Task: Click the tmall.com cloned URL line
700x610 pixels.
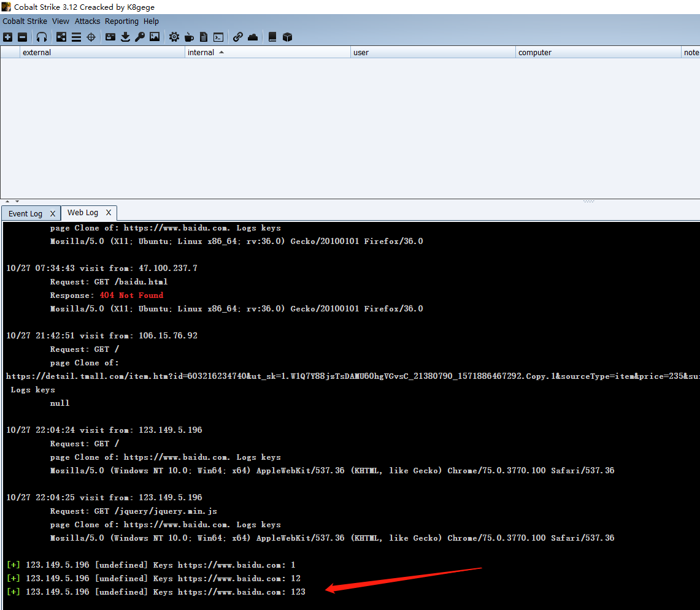Action: pyautogui.click(x=353, y=376)
